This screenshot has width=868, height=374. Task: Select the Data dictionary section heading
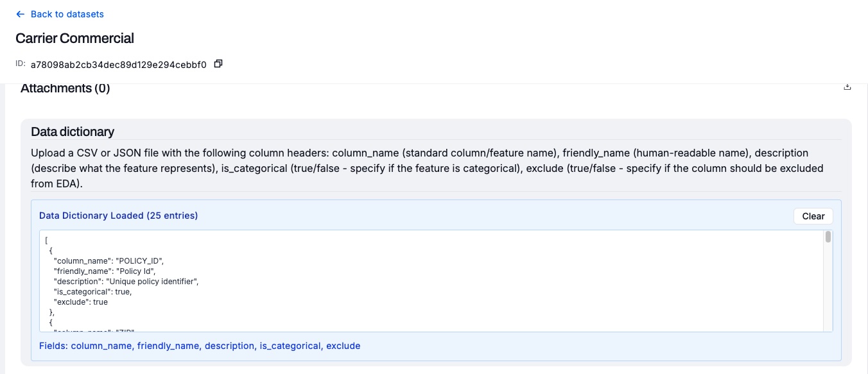[x=72, y=132]
